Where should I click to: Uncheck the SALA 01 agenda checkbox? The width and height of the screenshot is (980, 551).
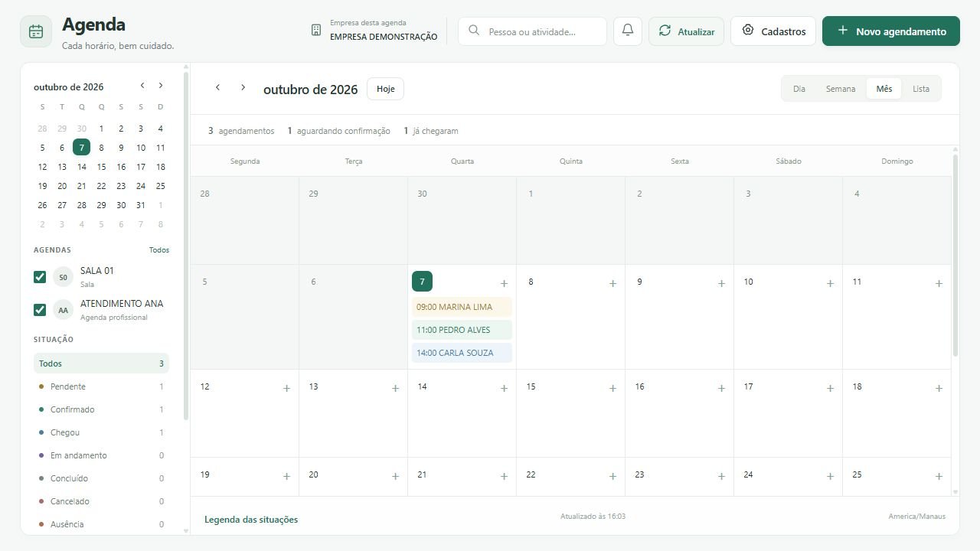40,277
